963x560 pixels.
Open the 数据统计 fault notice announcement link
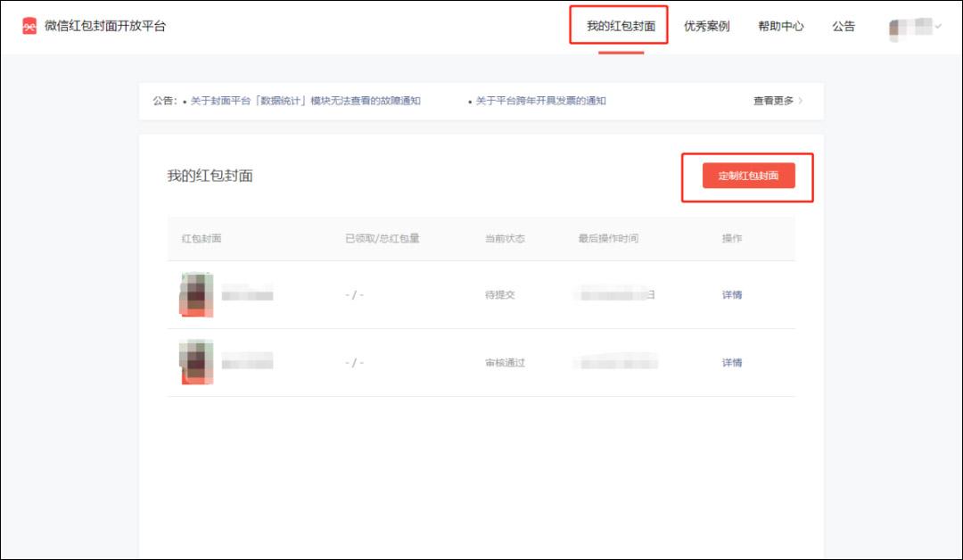pos(305,101)
